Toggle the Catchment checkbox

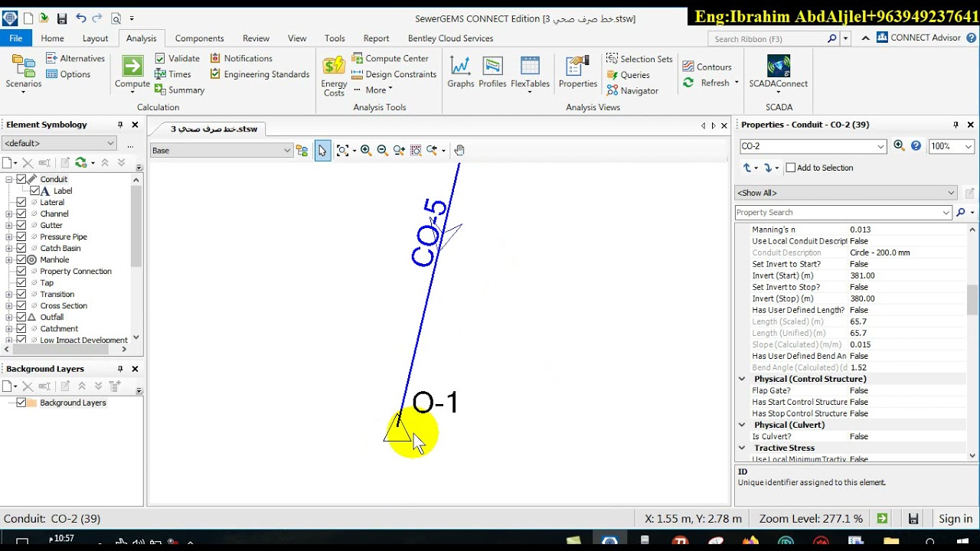pos(21,328)
